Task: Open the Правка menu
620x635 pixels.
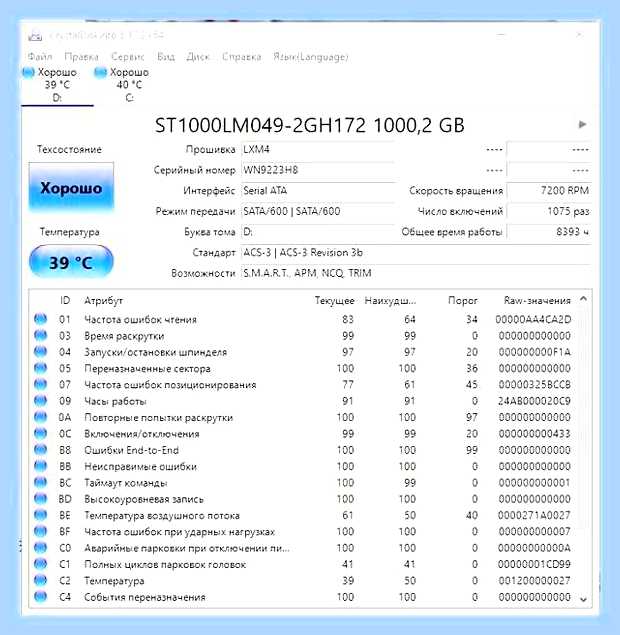Action: point(81,56)
